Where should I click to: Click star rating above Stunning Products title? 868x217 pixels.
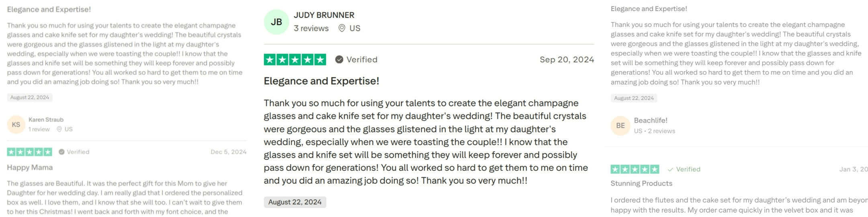click(x=635, y=169)
